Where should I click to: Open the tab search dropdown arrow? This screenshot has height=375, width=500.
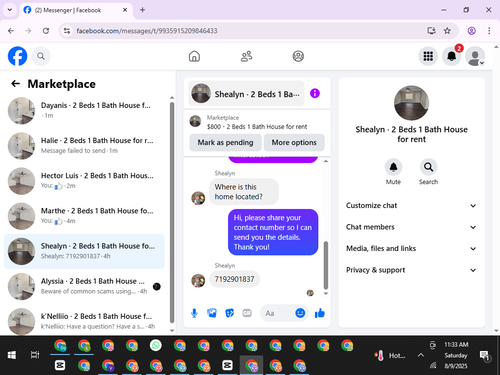point(10,10)
